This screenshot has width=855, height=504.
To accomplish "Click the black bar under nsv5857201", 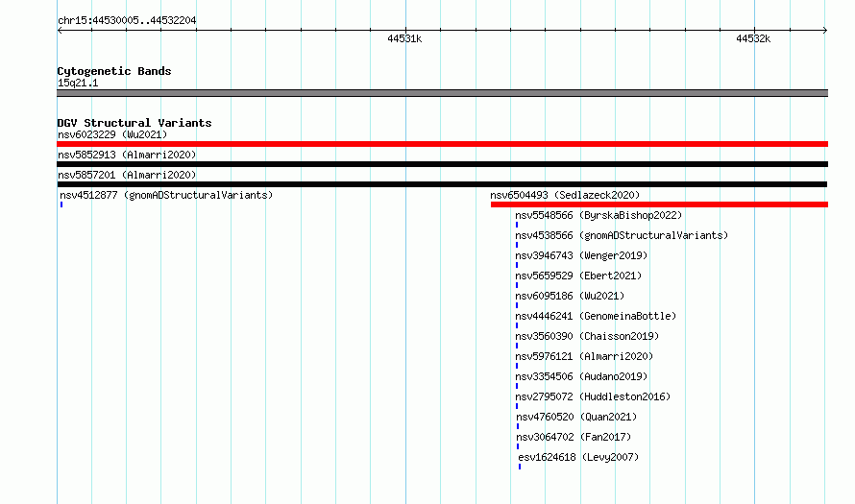I will pos(442,184).
